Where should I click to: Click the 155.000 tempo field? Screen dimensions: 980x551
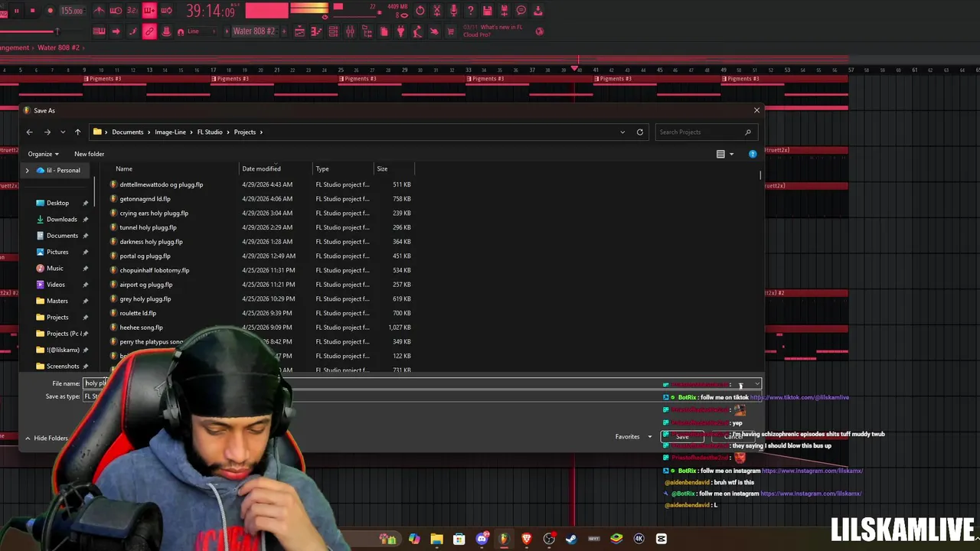point(72,11)
